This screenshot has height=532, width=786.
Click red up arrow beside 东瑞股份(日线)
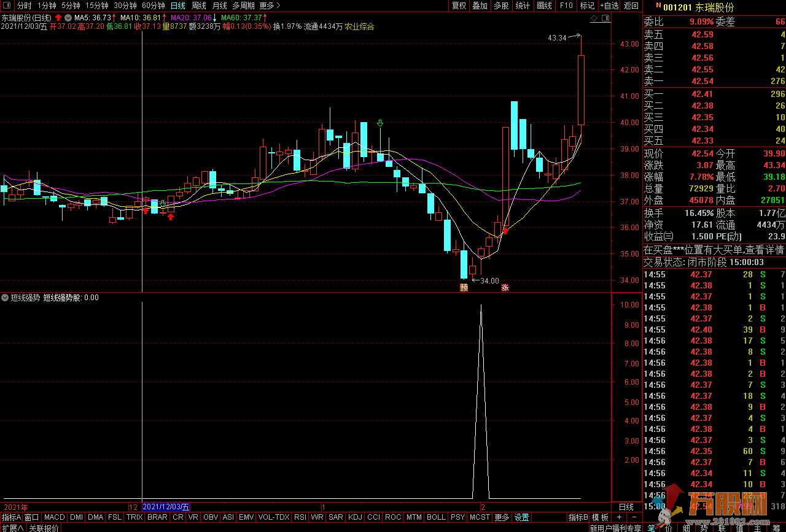click(58, 18)
